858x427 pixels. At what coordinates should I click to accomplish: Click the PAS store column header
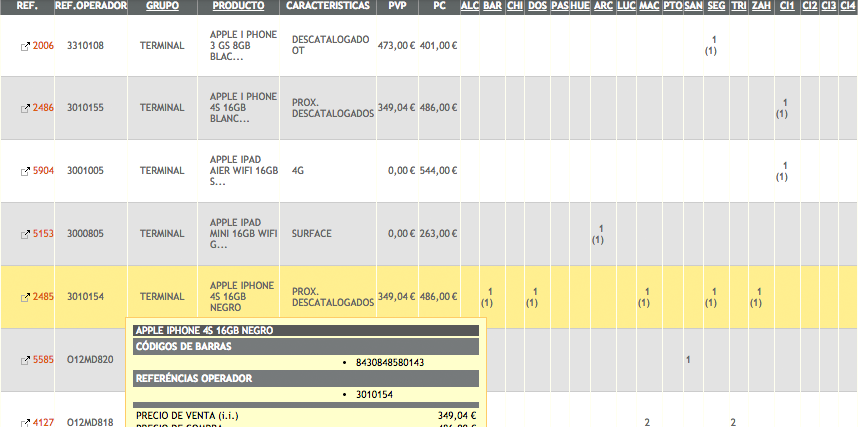point(560,6)
